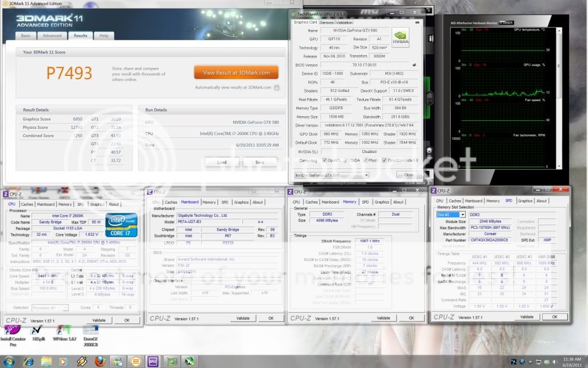
Task: Click the Save button in Run Details
Action: (x=260, y=162)
